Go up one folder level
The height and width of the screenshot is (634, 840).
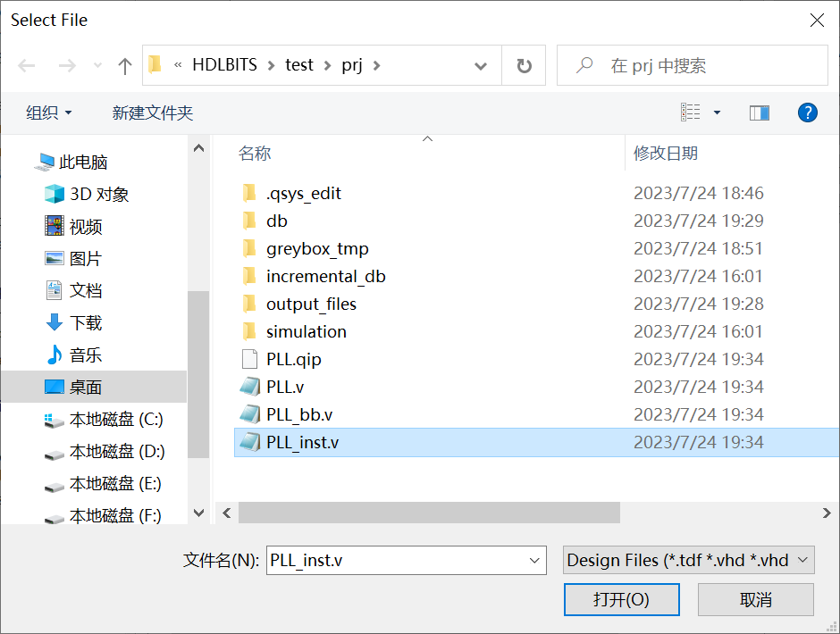[x=125, y=66]
